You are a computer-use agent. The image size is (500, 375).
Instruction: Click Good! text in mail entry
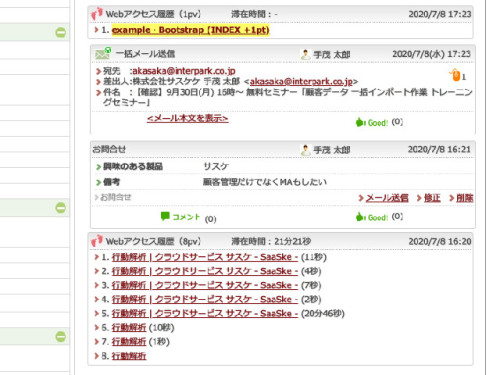[x=378, y=123]
